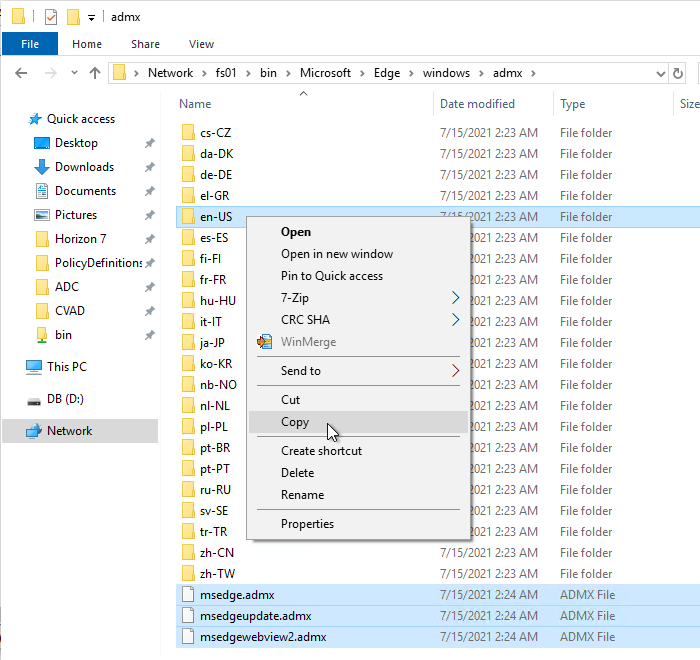Expand the Send to submenu
Screen dimensions: 700x660
pyautogui.click(x=358, y=371)
